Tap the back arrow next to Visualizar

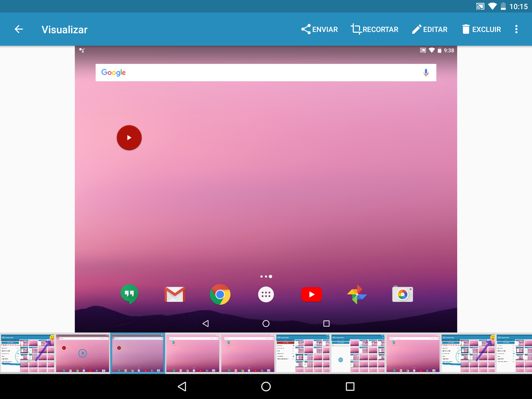tap(19, 29)
